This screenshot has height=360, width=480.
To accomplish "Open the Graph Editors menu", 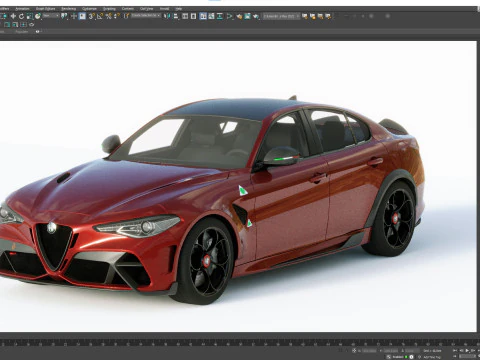I will click(x=45, y=9).
